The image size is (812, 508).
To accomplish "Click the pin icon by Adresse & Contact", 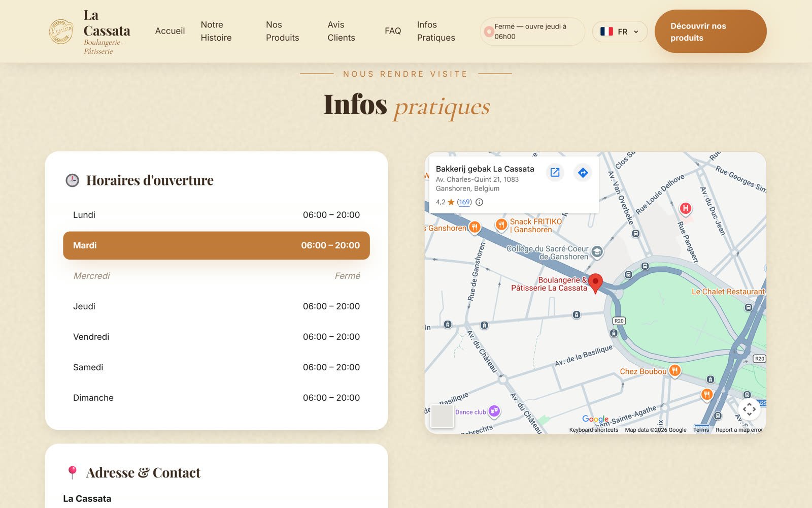I will click(x=73, y=472).
